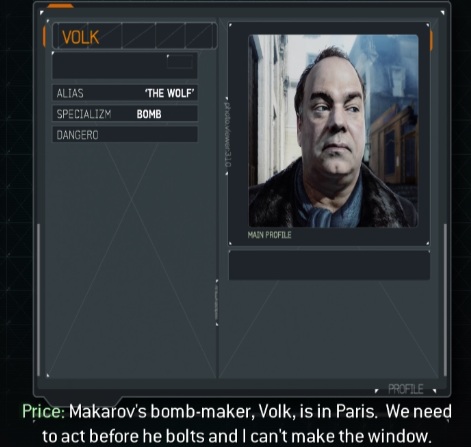Click the empty dark bar below the photo
This screenshot has width=471, height=447.
point(329,266)
